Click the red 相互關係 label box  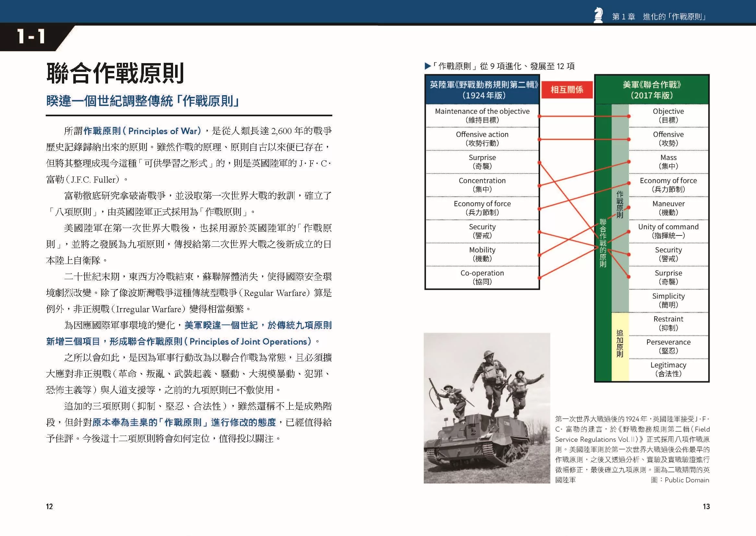567,90
